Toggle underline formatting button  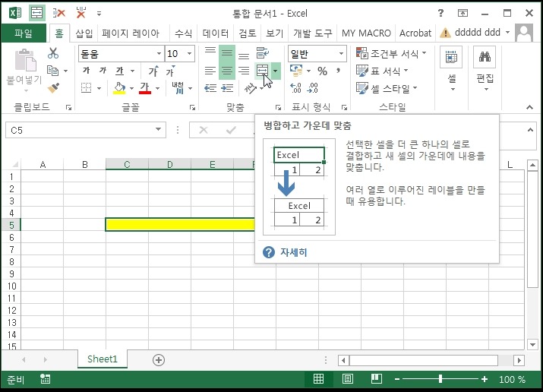click(x=119, y=71)
